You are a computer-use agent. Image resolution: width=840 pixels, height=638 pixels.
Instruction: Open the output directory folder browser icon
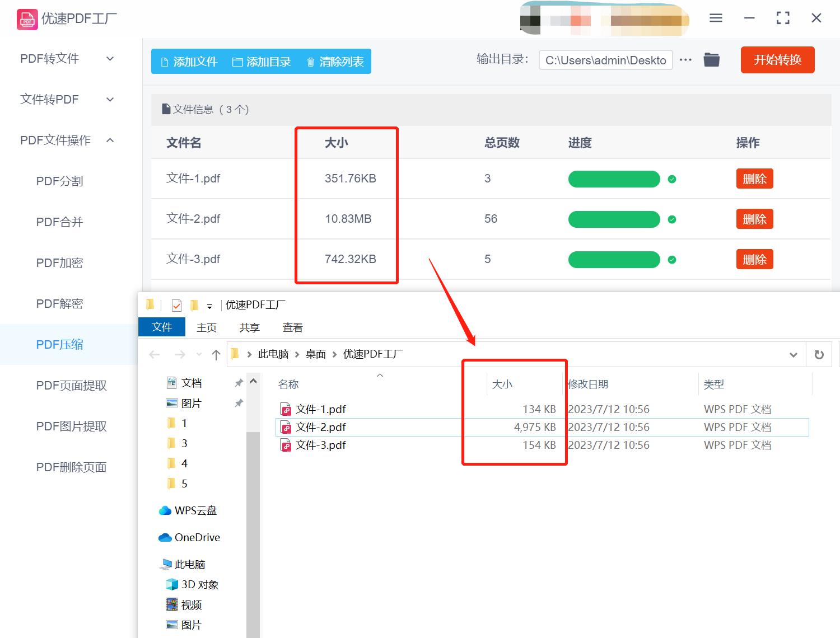pos(711,59)
